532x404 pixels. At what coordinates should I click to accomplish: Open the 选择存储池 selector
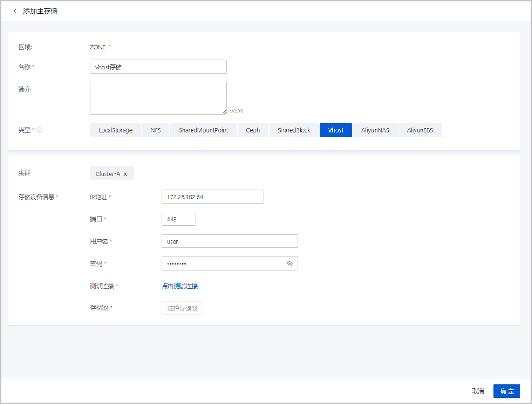pos(182,308)
